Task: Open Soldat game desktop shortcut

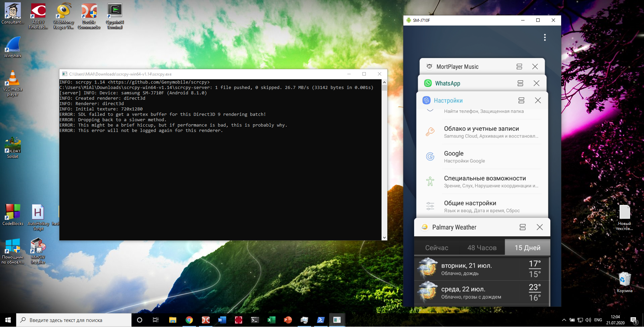Action: tap(13, 147)
